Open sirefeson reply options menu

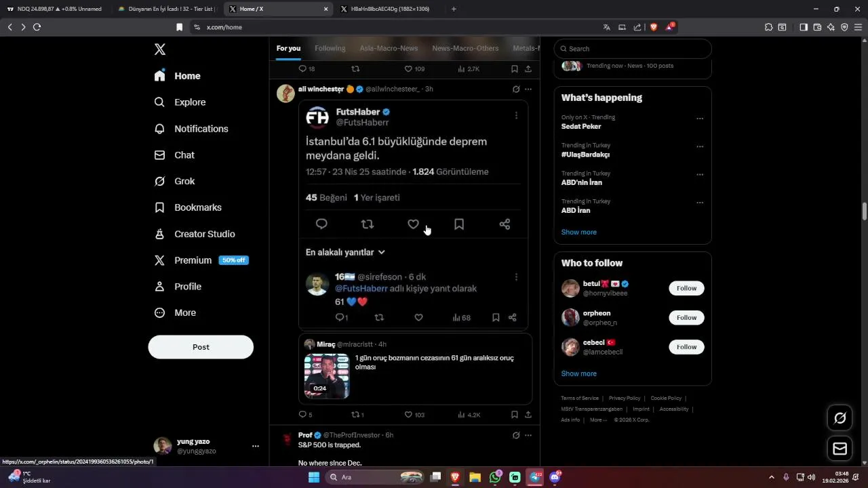[x=516, y=277]
